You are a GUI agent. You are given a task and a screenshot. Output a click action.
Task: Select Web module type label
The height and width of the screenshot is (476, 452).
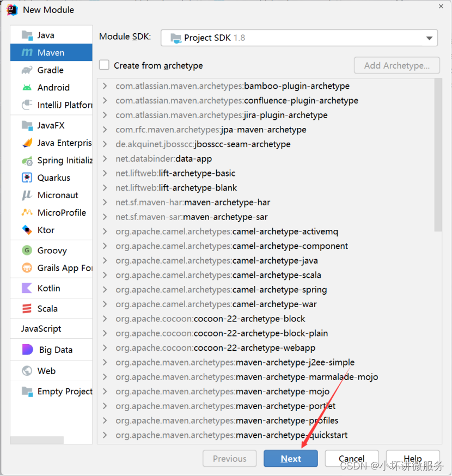pyautogui.click(x=46, y=371)
